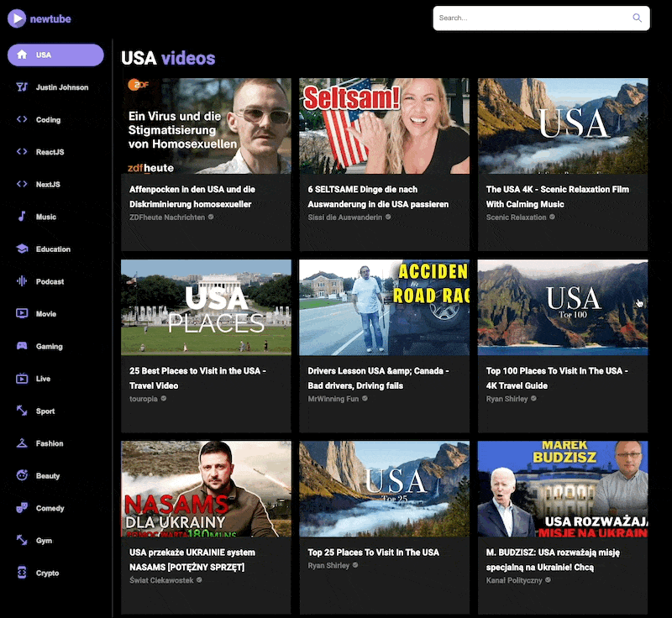The width and height of the screenshot is (672, 618).
Task: Click the music note icon
Action: 22,217
